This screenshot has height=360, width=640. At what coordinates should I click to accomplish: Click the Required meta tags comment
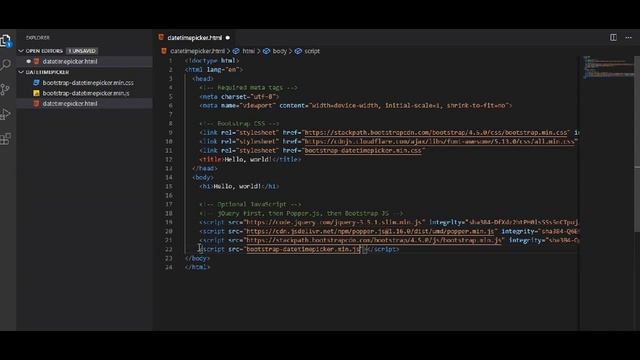(248, 87)
